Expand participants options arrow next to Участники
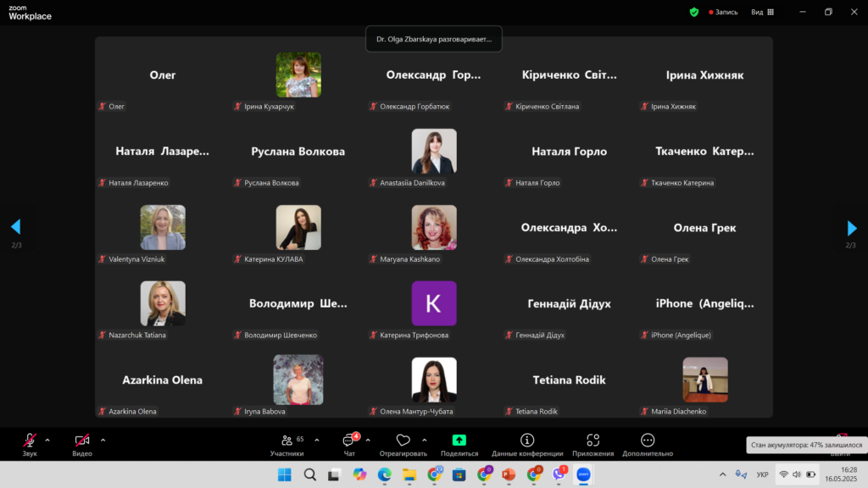The image size is (868, 488). click(317, 441)
